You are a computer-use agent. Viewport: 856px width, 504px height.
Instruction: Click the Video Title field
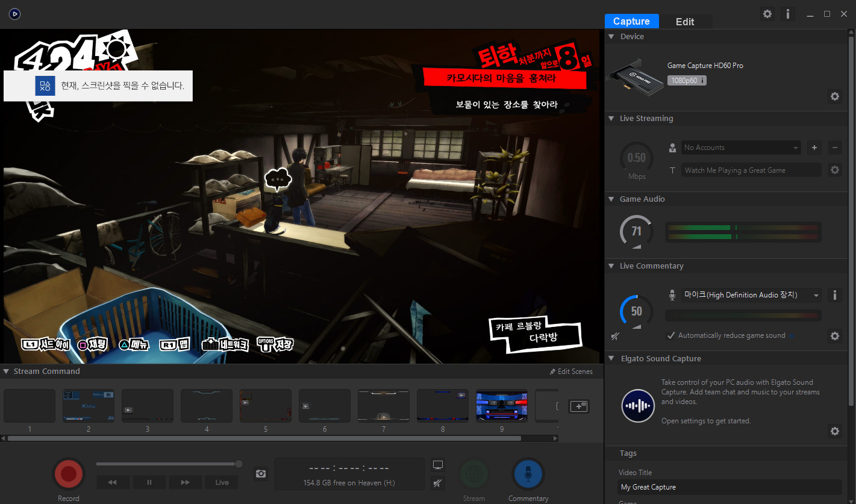pos(730,487)
